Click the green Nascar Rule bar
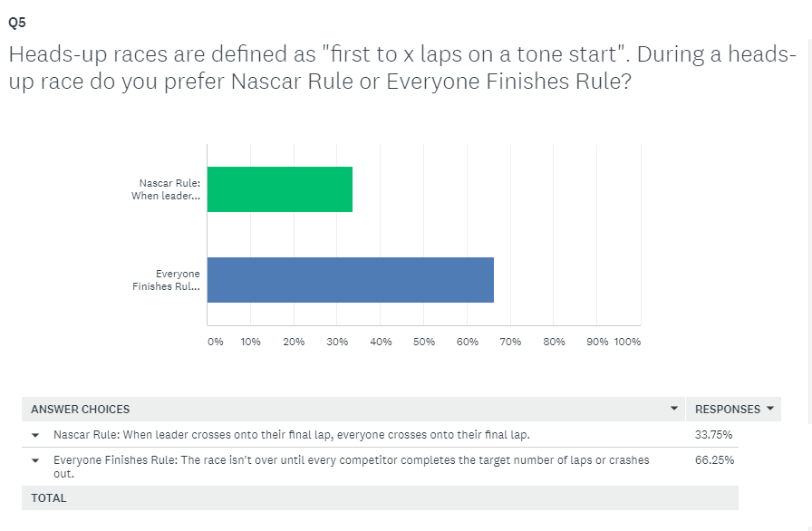Viewport: 812px width, 531px height. click(x=280, y=189)
